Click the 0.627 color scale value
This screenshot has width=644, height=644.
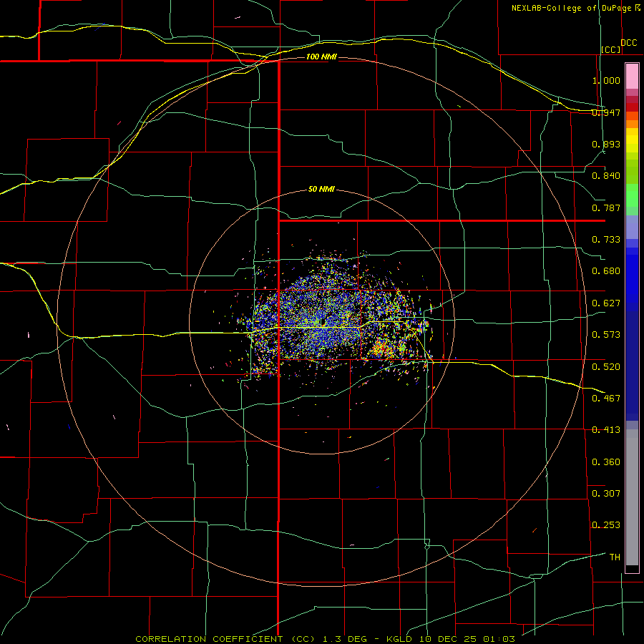(606, 303)
